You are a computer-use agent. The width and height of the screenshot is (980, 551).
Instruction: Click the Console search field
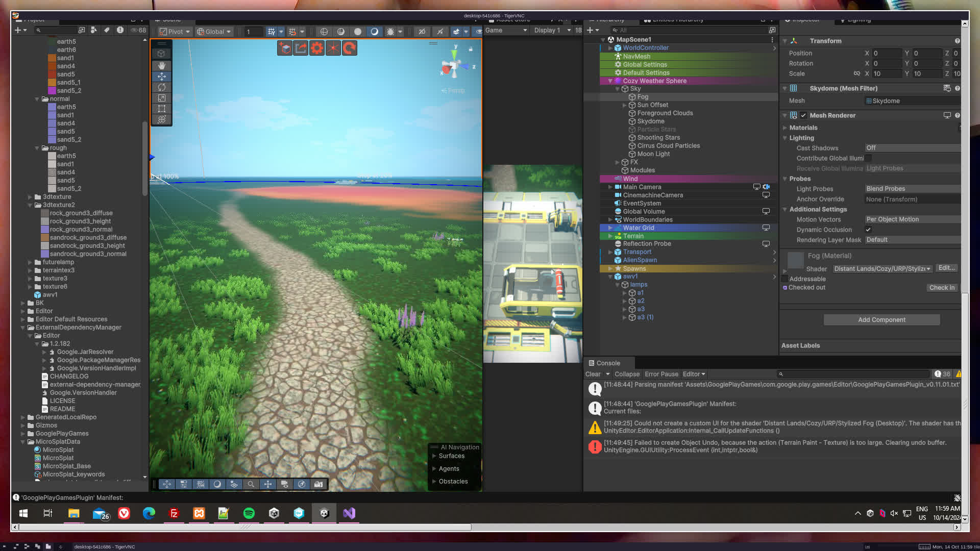(x=855, y=374)
